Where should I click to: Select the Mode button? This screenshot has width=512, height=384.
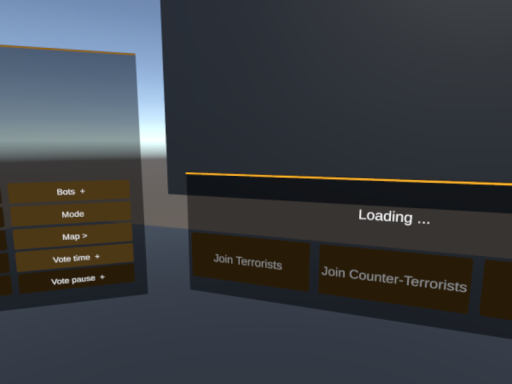(x=71, y=214)
